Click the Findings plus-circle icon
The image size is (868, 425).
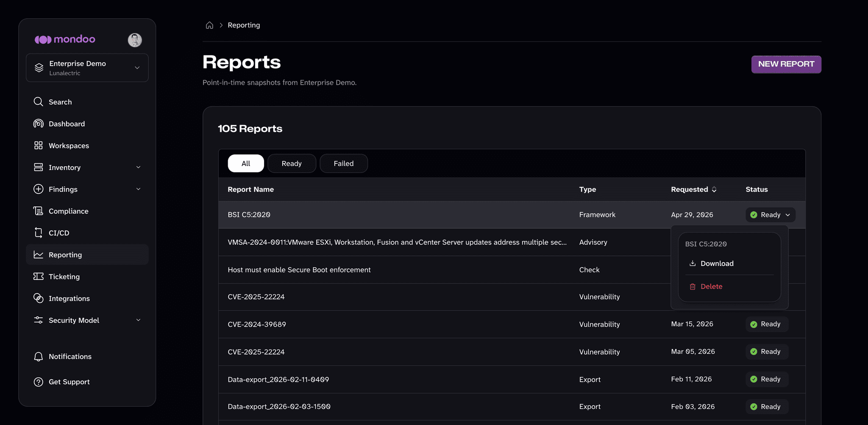(39, 189)
